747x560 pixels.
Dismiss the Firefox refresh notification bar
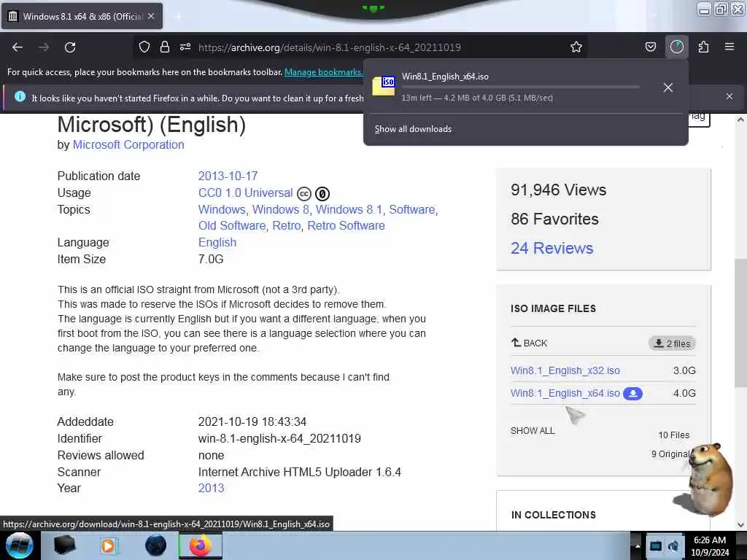[x=729, y=96]
